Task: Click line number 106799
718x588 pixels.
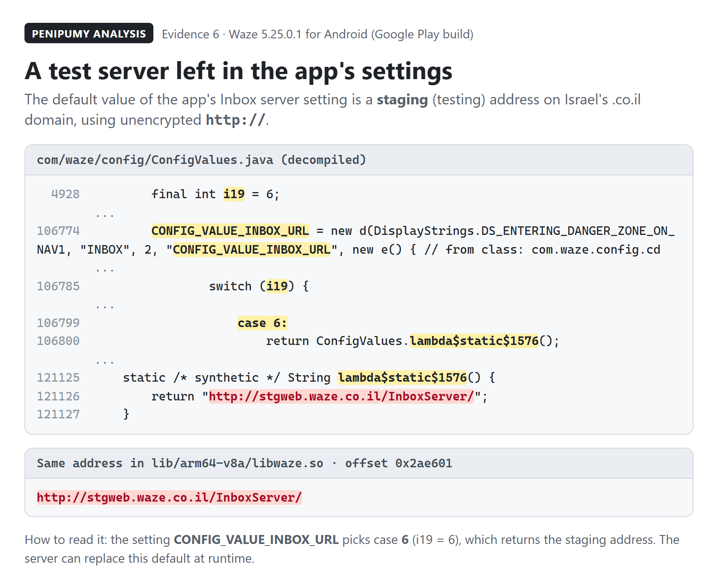Action: (58, 323)
